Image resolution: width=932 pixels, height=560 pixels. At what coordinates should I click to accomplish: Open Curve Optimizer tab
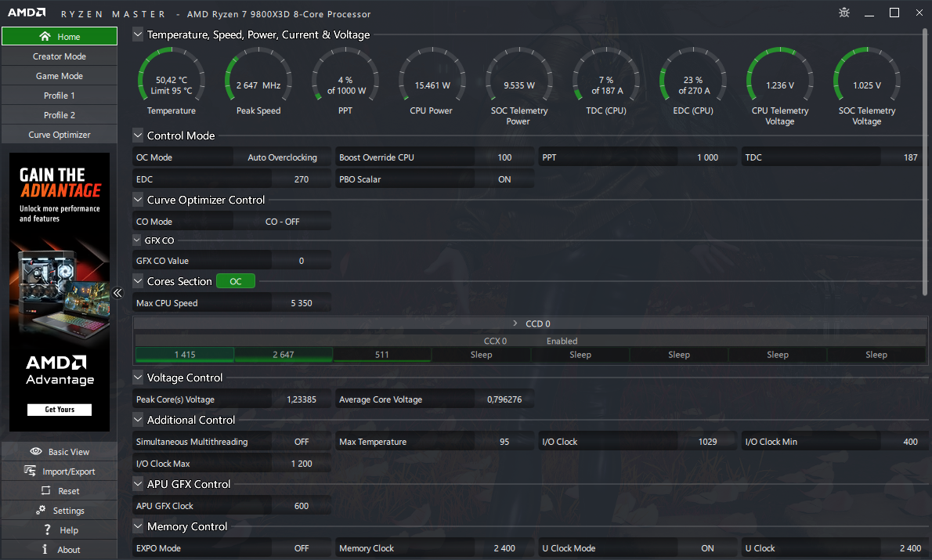click(60, 135)
